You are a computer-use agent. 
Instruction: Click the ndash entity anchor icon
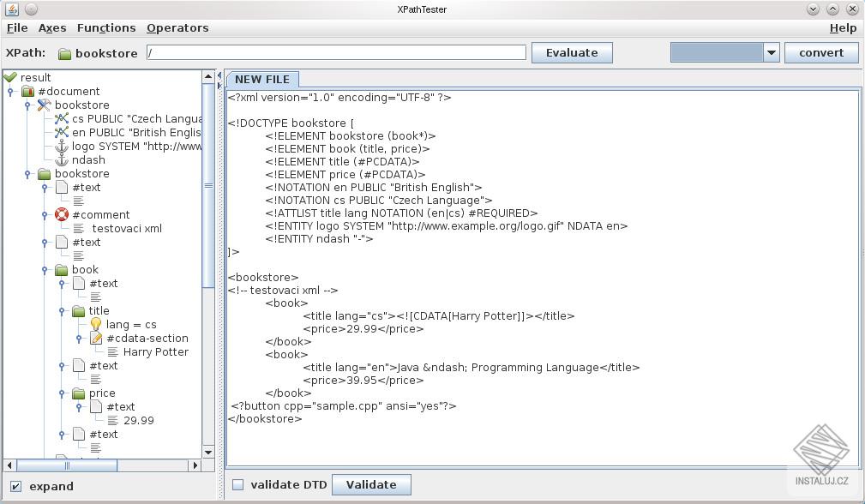63,159
